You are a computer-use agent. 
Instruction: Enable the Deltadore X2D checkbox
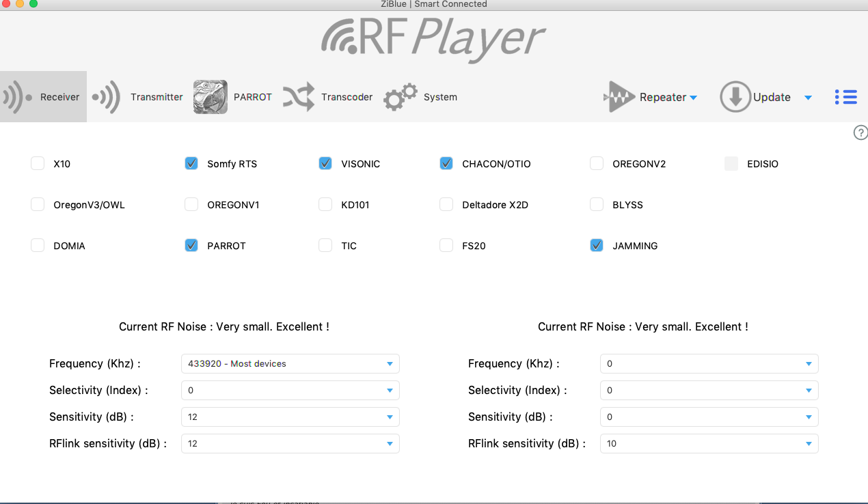pos(446,204)
